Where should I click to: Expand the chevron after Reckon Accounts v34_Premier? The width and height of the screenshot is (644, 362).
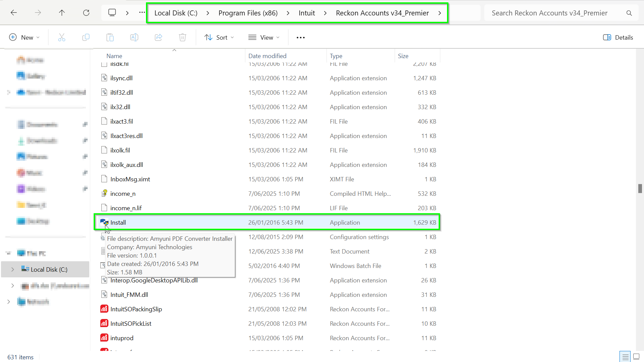(x=440, y=13)
